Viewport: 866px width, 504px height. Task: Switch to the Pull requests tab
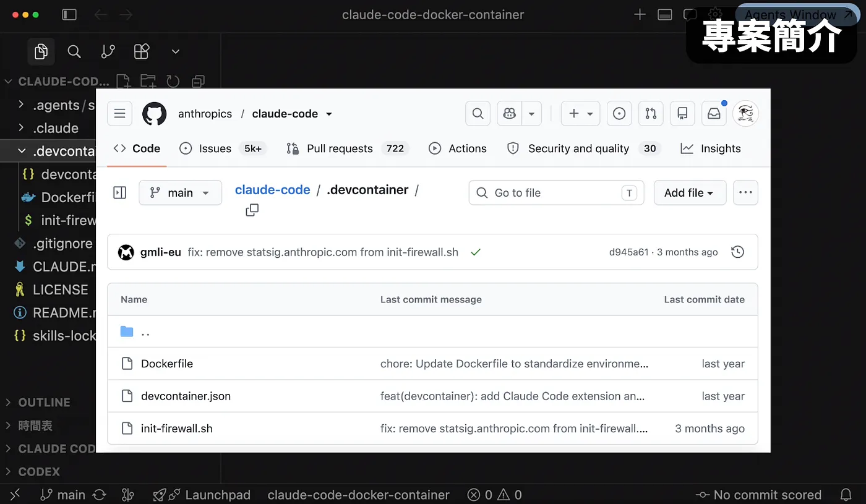pos(346,148)
